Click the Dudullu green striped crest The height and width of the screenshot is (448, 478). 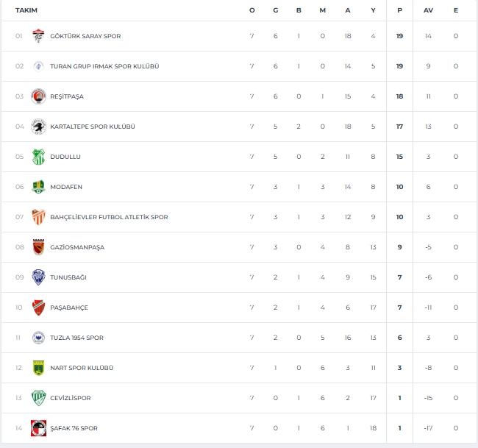[x=38, y=157]
